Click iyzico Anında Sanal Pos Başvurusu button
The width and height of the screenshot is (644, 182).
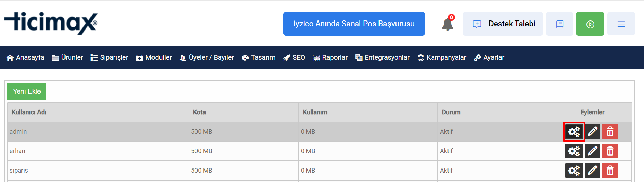pos(354,24)
